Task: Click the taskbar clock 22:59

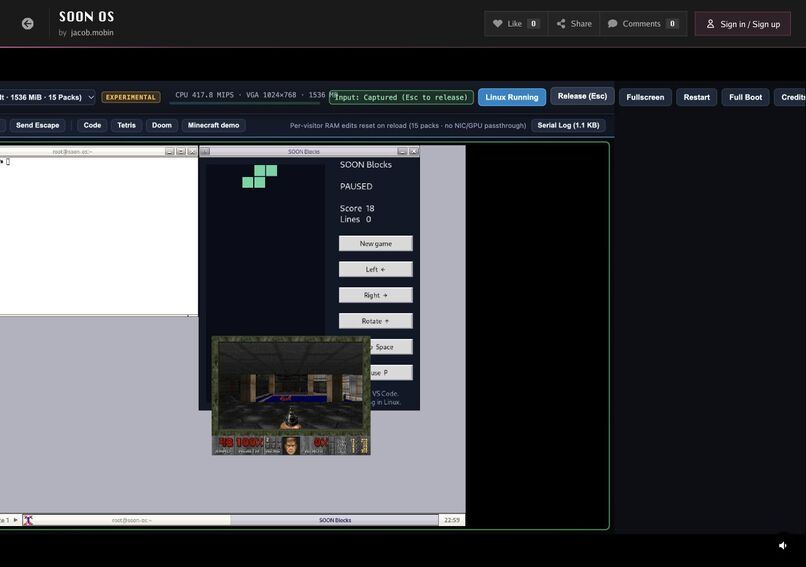Action: pos(452,520)
